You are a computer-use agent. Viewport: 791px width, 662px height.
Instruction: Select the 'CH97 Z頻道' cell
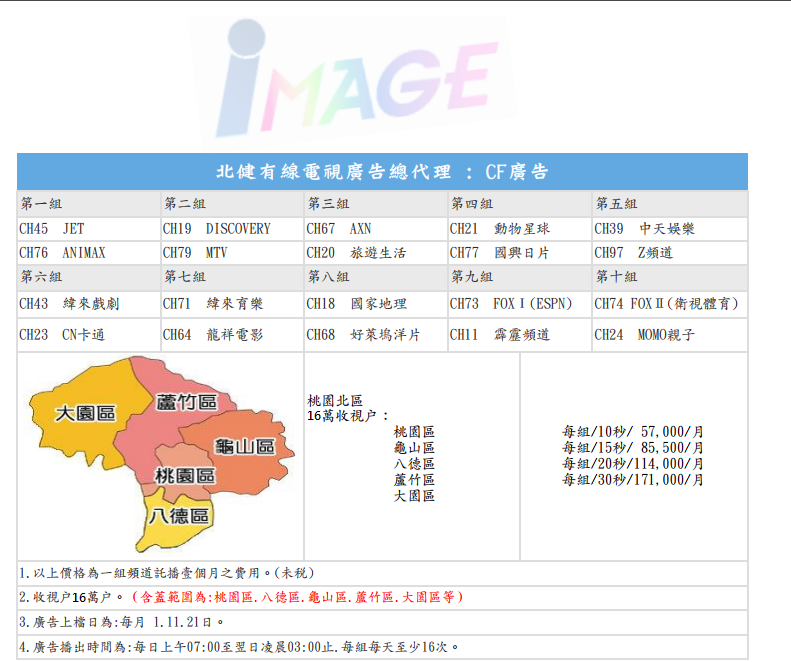pyautogui.click(x=670, y=253)
